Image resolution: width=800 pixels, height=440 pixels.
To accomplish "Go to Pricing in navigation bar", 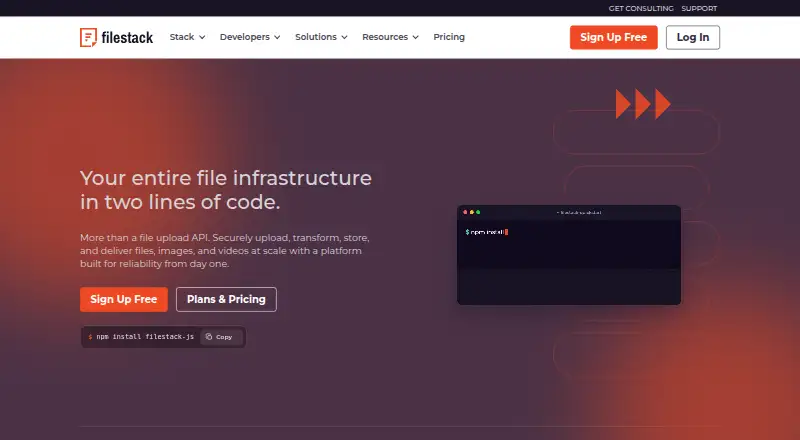I will [x=449, y=37].
